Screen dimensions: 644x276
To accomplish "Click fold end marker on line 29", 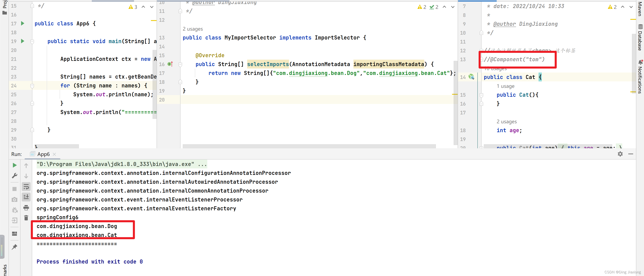I will point(32,130).
